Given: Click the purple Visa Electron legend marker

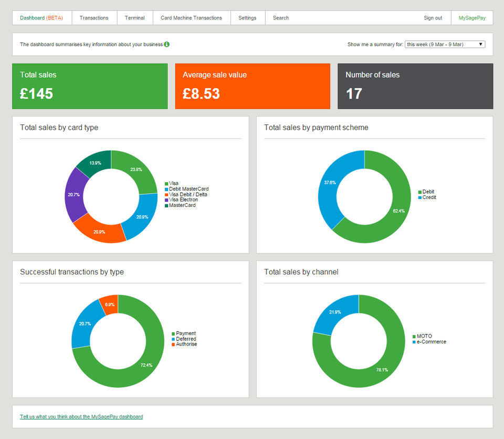Looking at the screenshot, I should coord(166,200).
